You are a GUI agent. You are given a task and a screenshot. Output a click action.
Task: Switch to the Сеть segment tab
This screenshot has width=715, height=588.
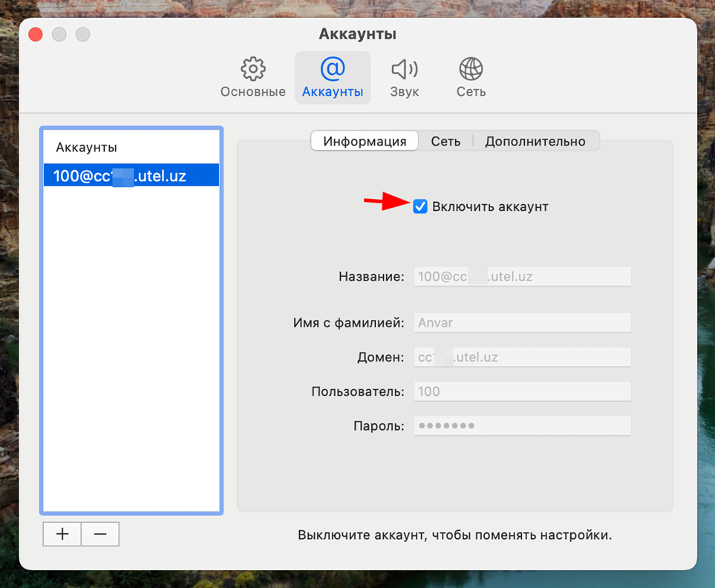(x=445, y=141)
